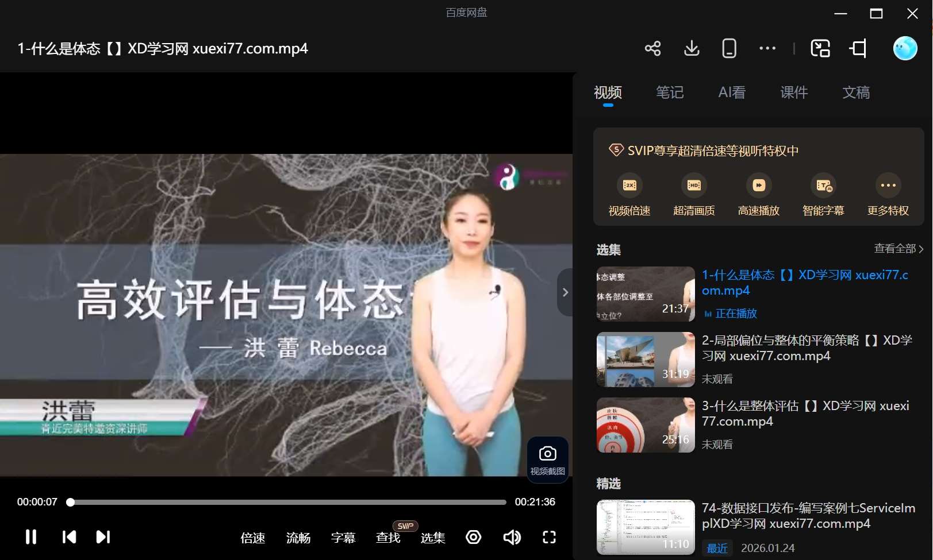Open the 智能字幕 smart subtitles feature
This screenshot has height=560, width=933.
[823, 194]
